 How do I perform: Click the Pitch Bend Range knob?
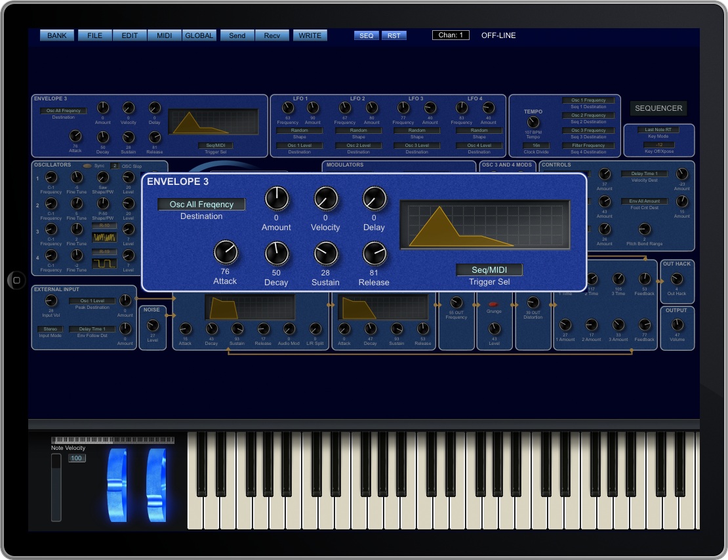(x=645, y=229)
